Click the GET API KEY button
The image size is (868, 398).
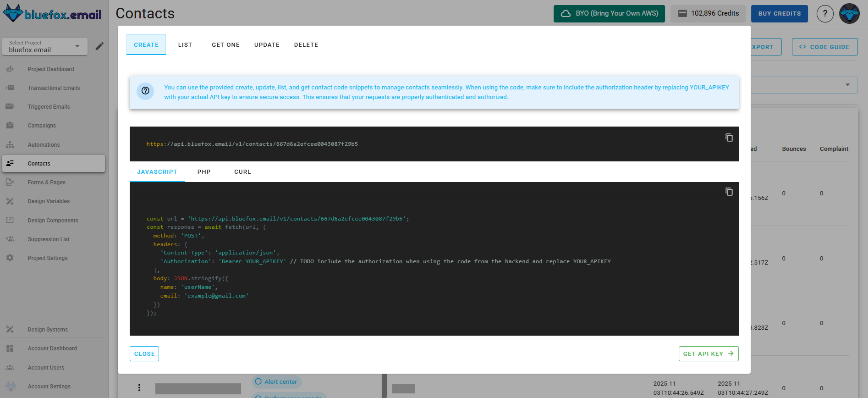[x=709, y=354]
